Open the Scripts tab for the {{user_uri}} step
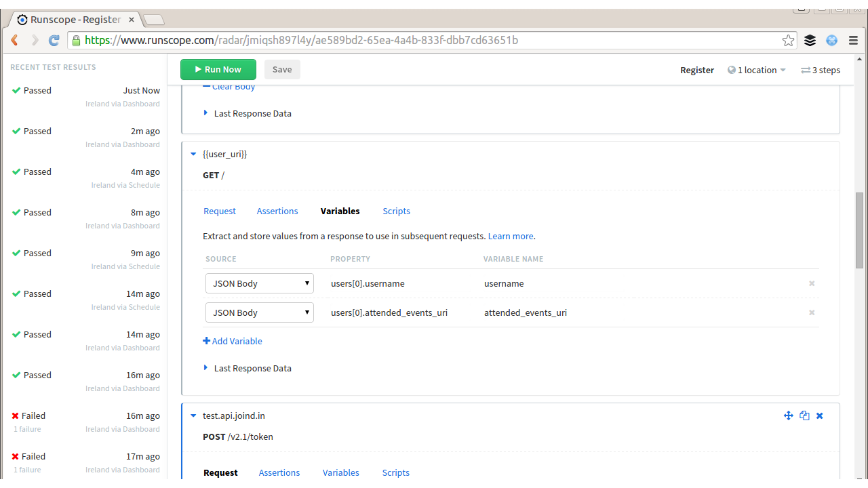Screen dimensions: 868x488 (396, 211)
